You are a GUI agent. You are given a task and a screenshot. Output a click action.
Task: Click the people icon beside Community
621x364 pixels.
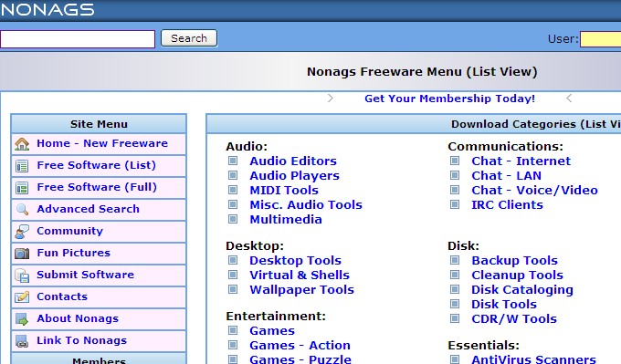(22, 232)
